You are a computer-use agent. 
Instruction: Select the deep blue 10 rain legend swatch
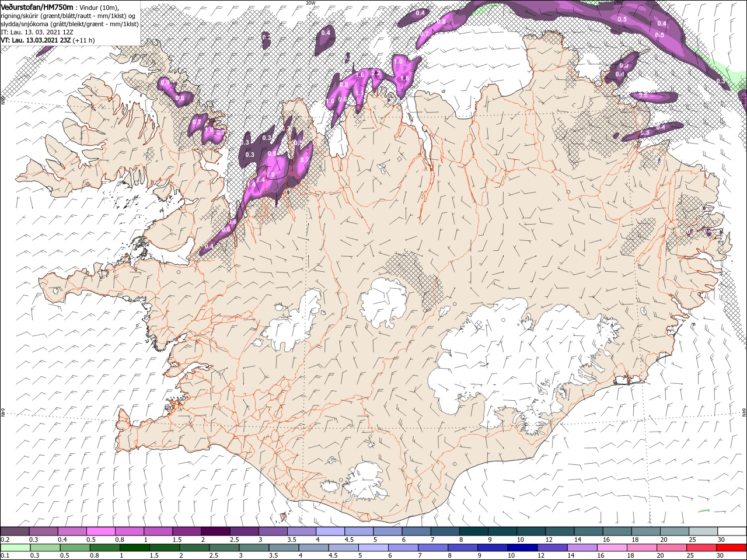(523, 547)
